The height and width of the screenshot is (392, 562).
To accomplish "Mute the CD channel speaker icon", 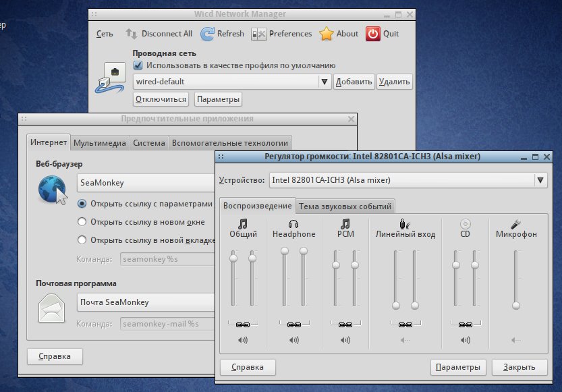I will tap(466, 340).
